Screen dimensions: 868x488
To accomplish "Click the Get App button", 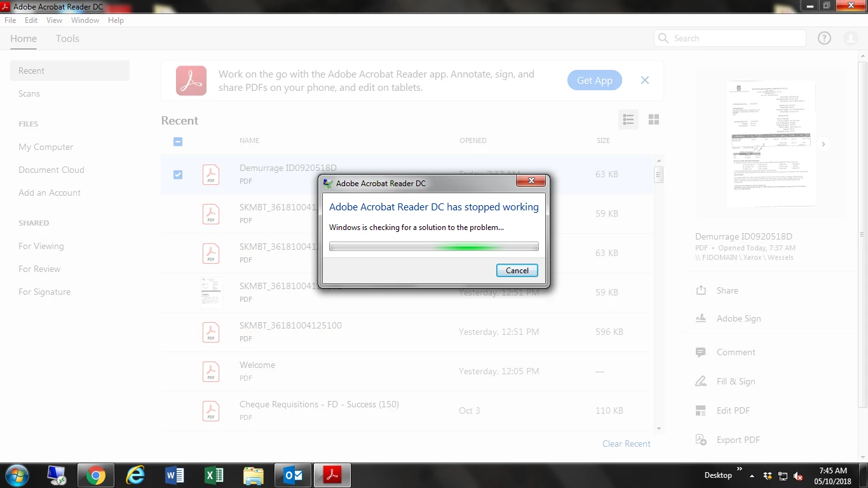I will tap(595, 80).
